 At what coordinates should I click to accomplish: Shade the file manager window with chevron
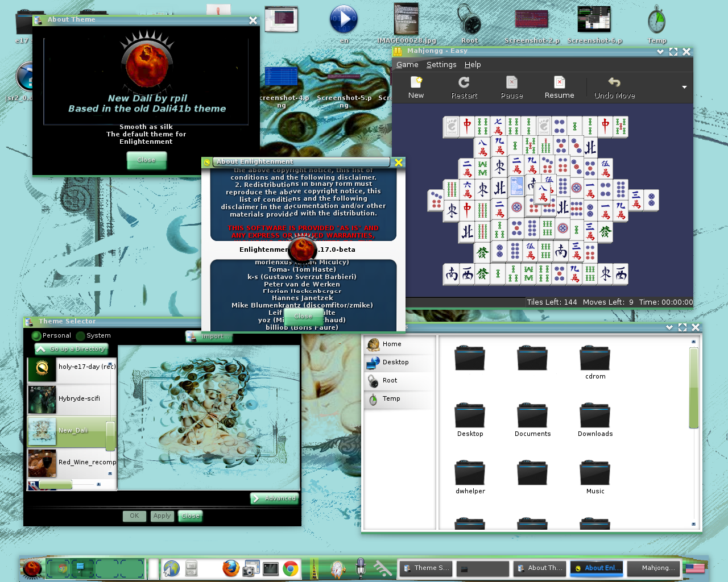coord(669,327)
